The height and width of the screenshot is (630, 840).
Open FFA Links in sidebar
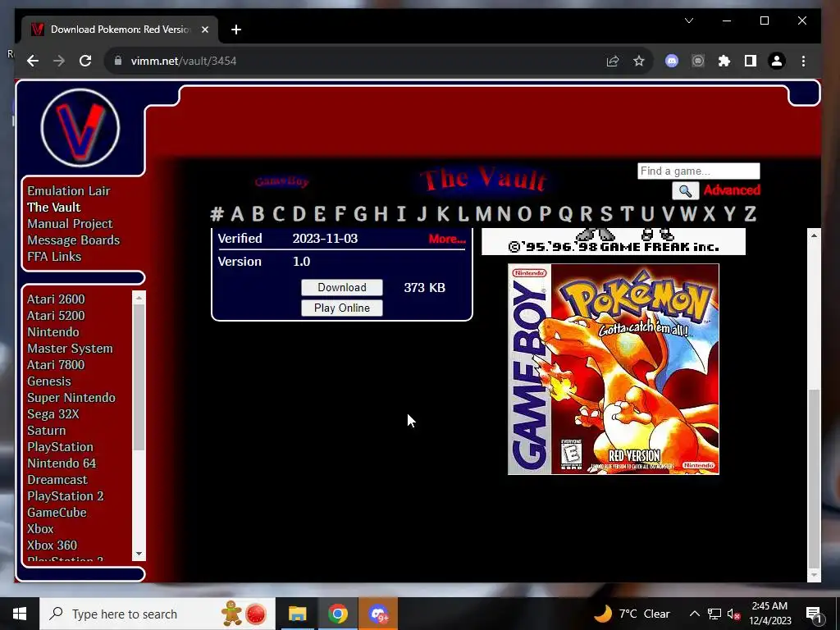tap(54, 257)
